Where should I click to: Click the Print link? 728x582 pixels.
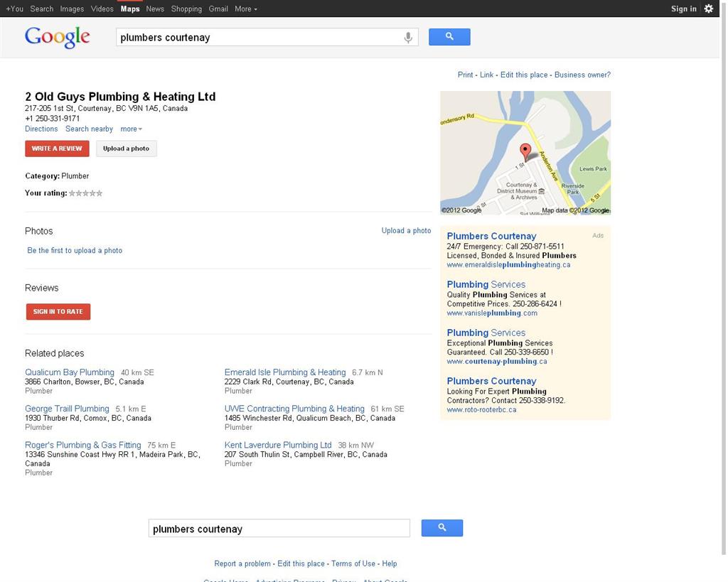pos(465,75)
